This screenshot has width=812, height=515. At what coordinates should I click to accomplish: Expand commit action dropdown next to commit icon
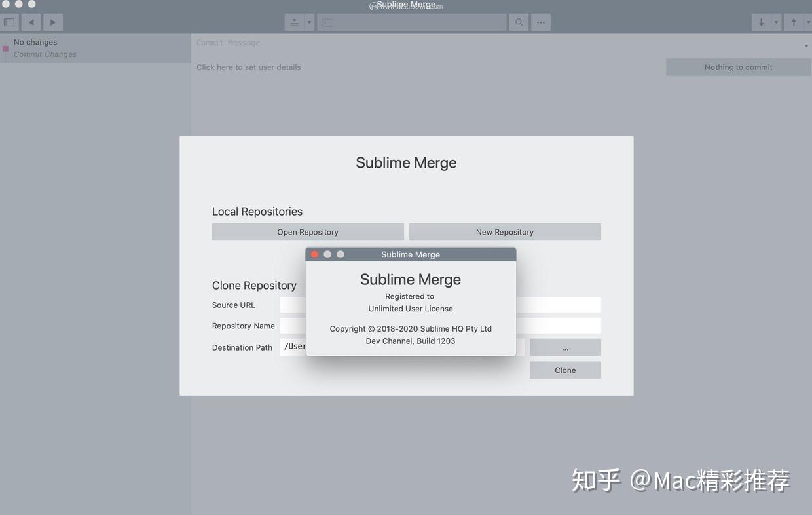coord(308,22)
